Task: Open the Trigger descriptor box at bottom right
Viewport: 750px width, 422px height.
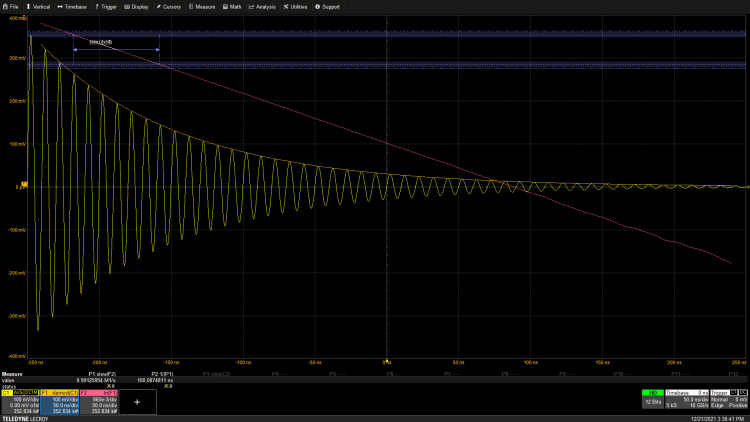Action: pyautogui.click(x=728, y=399)
